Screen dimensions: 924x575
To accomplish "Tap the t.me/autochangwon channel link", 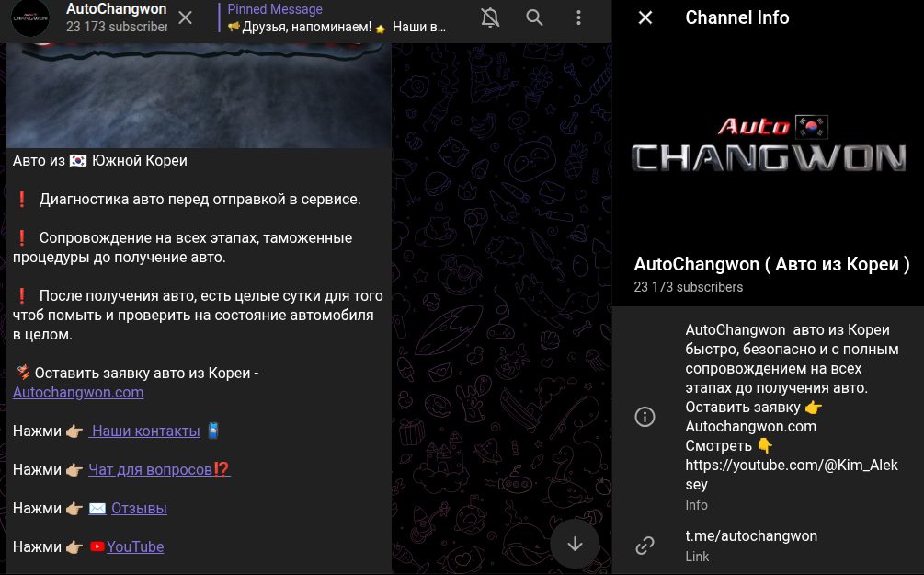I will click(x=751, y=535).
